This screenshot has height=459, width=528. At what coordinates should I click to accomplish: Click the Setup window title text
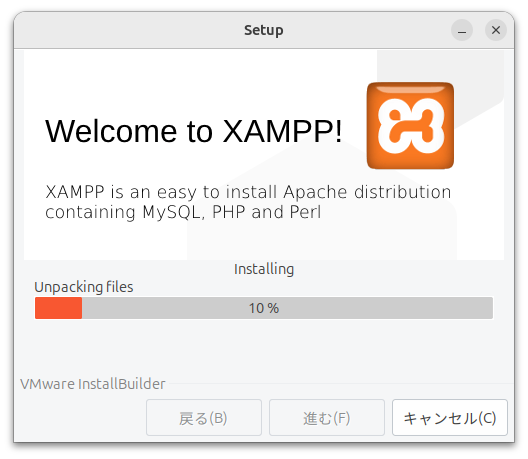point(264,30)
